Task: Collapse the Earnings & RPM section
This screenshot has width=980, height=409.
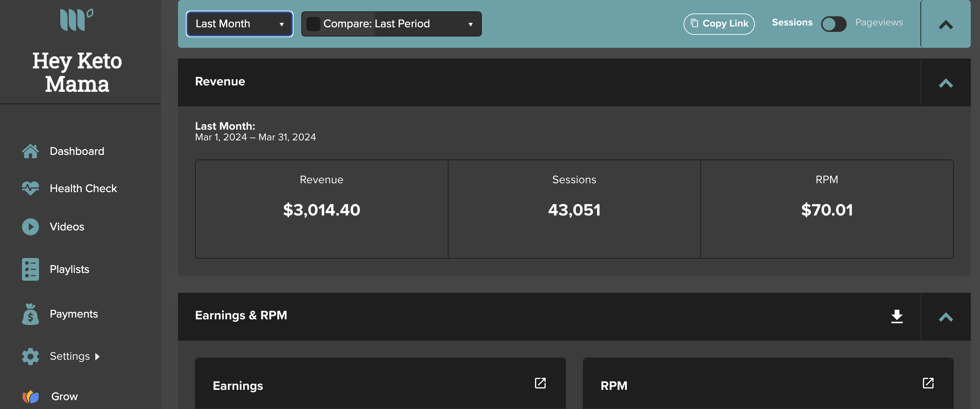Action: (x=945, y=316)
